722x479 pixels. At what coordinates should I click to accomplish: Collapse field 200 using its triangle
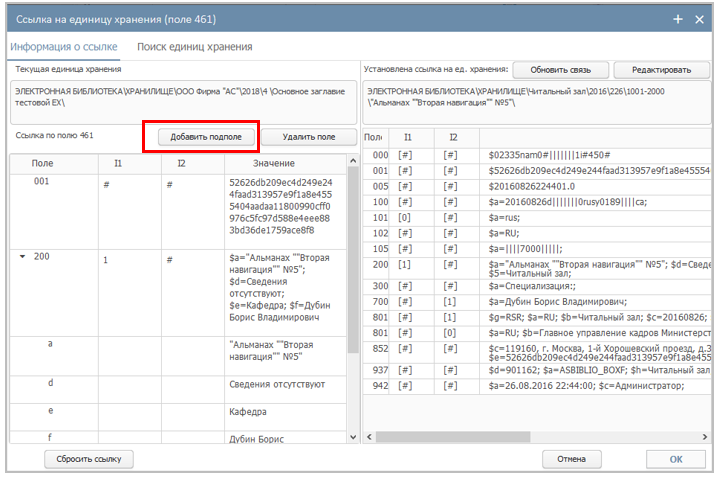click(23, 258)
